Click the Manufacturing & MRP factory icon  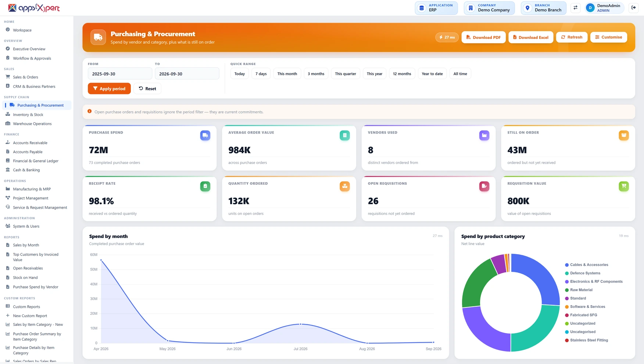point(8,189)
